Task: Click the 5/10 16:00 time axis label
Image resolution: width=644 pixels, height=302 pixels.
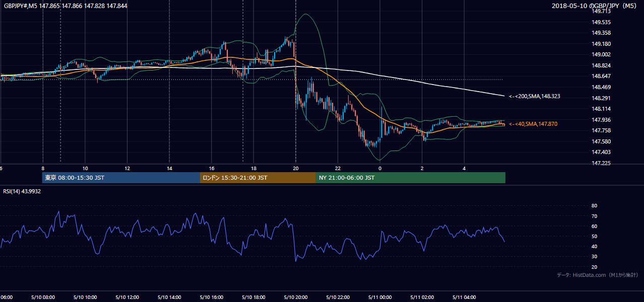Action: (x=212, y=297)
